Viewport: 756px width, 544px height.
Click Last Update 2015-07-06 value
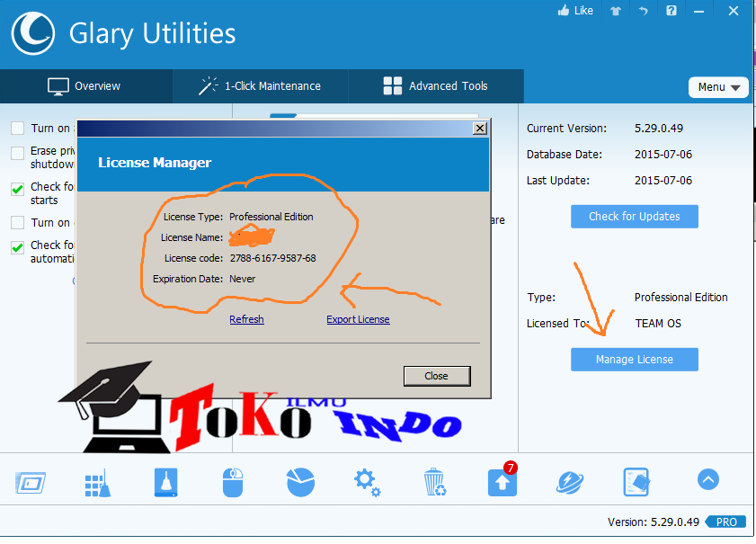(663, 181)
